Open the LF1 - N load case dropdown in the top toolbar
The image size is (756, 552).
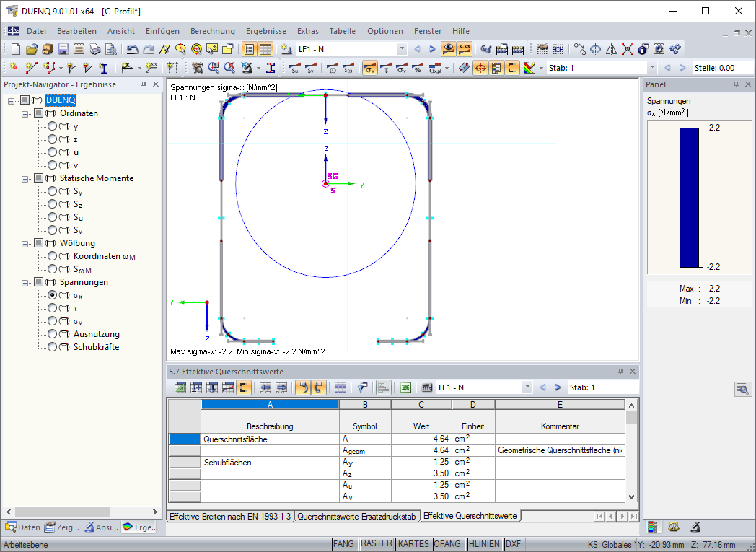[x=402, y=49]
